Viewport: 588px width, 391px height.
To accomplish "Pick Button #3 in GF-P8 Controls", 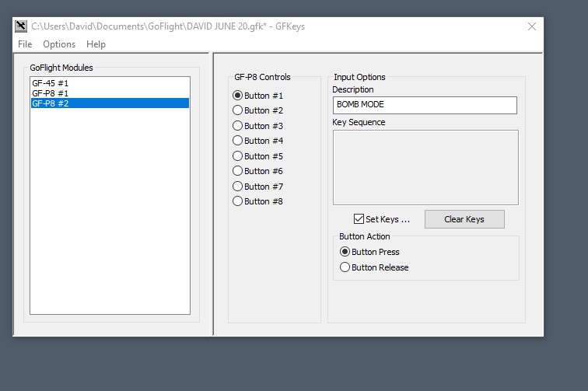I will pos(238,126).
